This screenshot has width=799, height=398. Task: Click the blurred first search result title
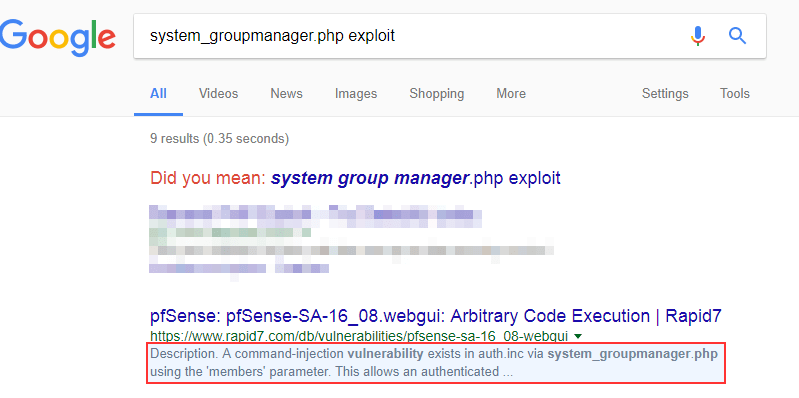click(x=315, y=214)
